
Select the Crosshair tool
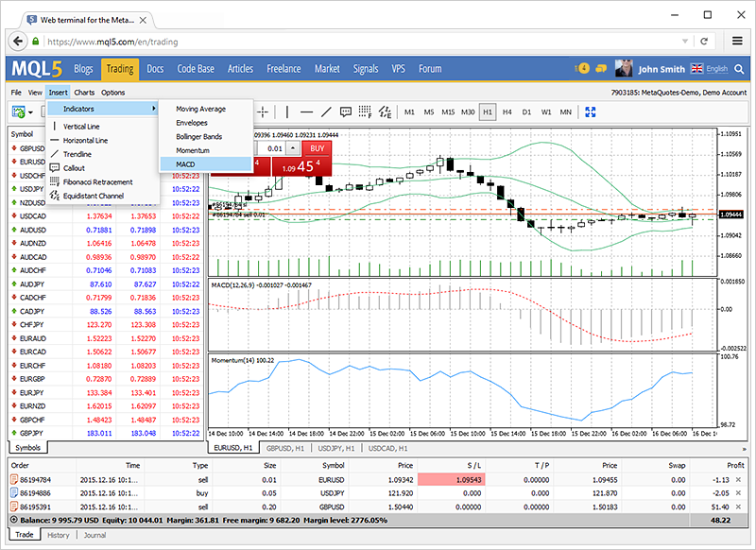pyautogui.click(x=262, y=112)
